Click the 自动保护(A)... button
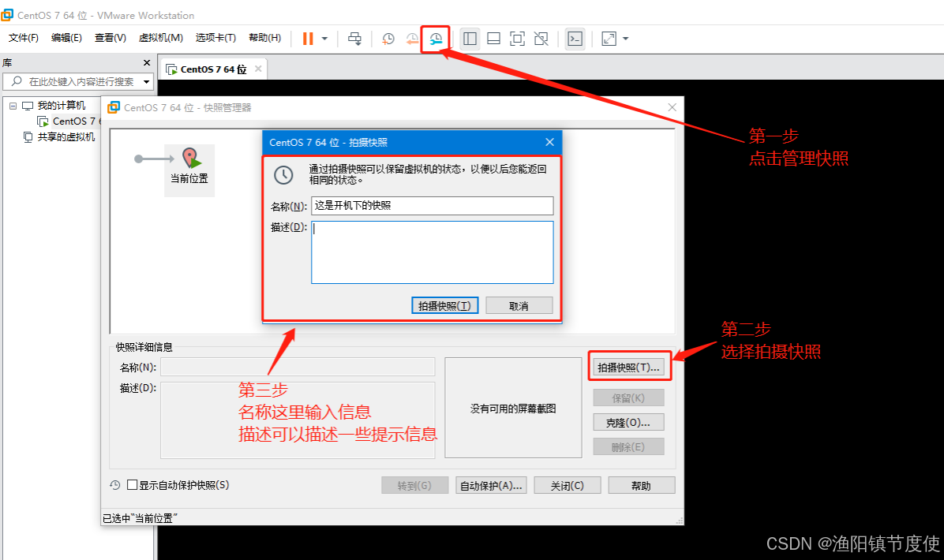The height and width of the screenshot is (560, 944). (x=491, y=485)
